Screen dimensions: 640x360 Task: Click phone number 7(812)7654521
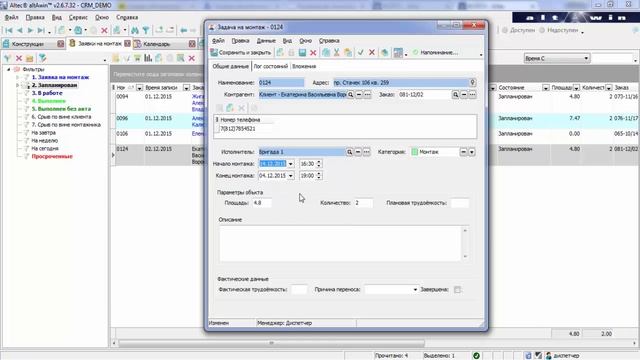pos(238,129)
